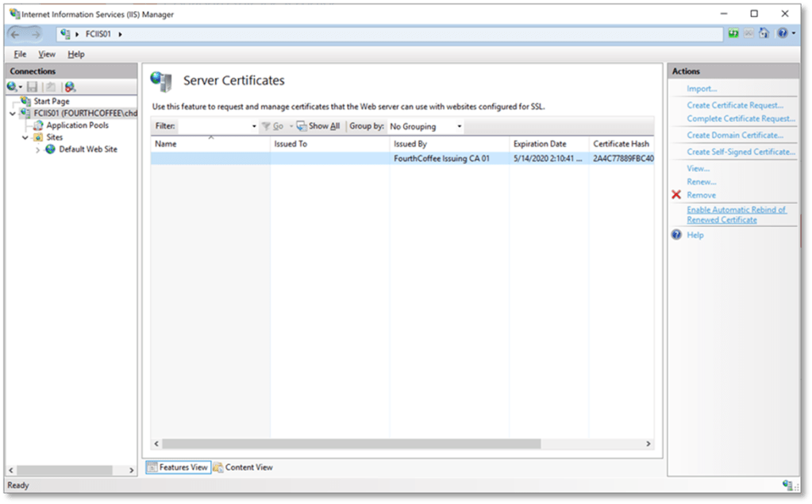Click Create Self-Signed Certificate link
This screenshot has height=504, width=812.
(741, 152)
